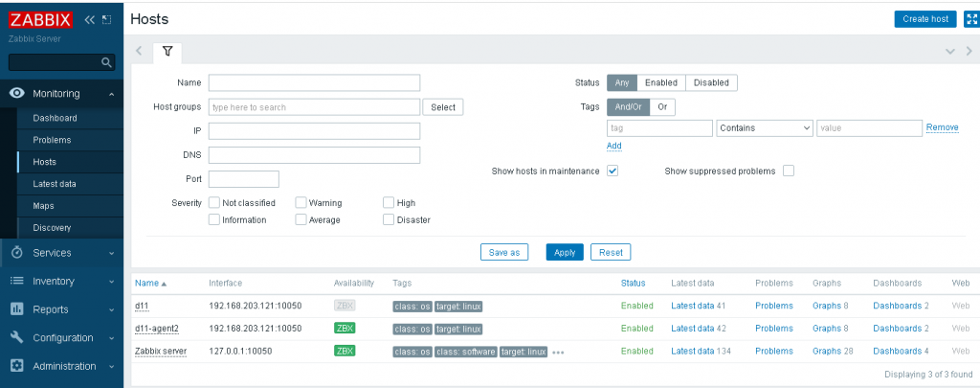Click the Reset filter button
This screenshot has width=980, height=388.
point(611,252)
